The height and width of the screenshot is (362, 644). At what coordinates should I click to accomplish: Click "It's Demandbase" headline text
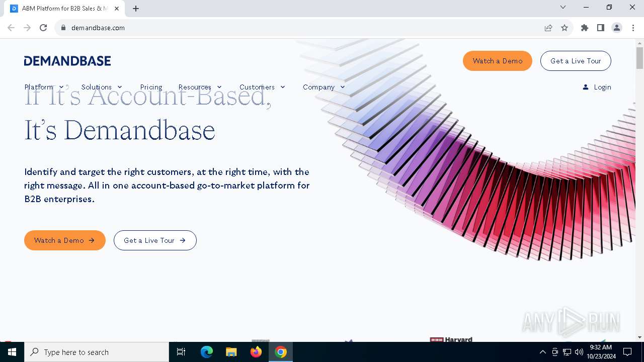coord(120,130)
